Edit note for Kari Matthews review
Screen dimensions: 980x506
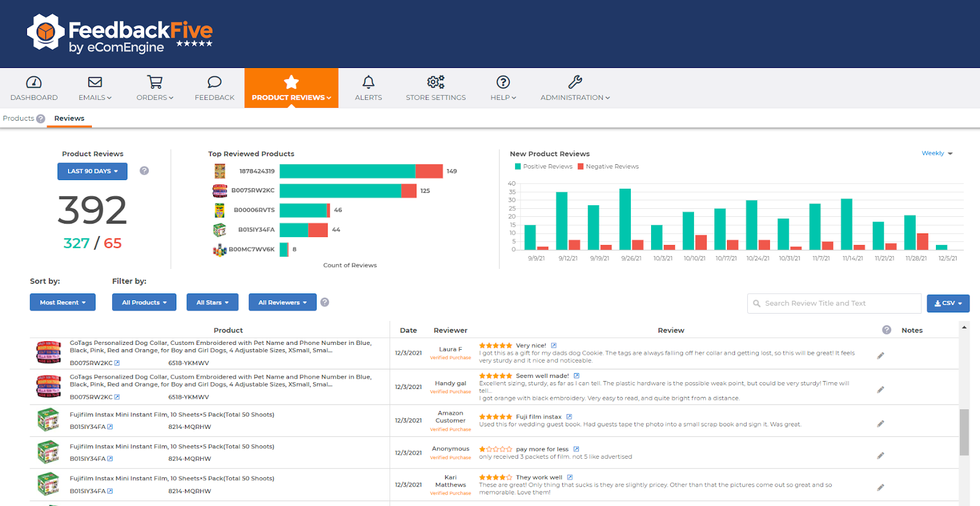click(x=881, y=488)
